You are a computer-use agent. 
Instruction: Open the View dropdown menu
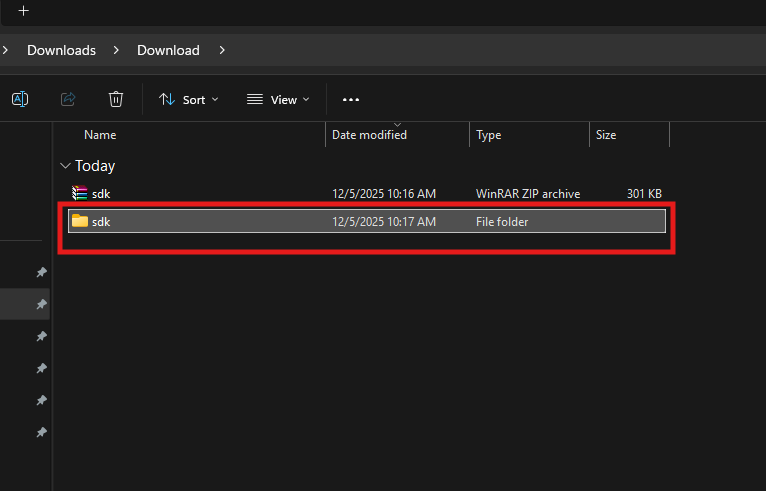(278, 99)
